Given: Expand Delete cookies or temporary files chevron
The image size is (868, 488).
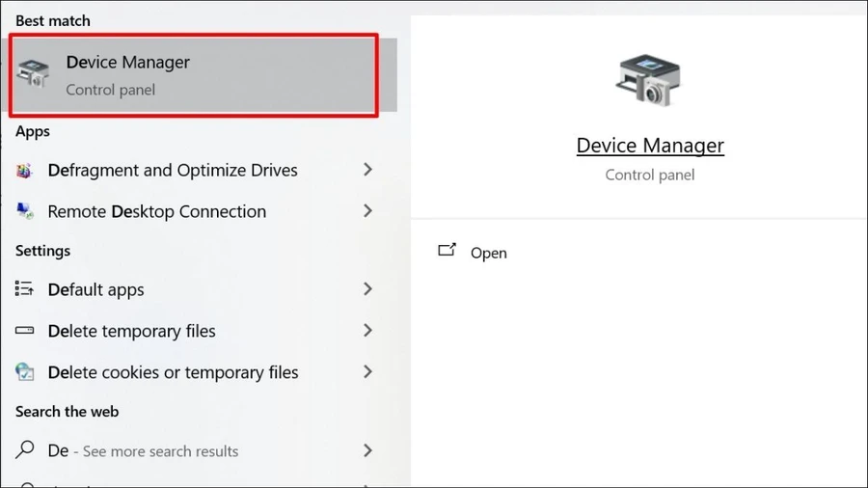Looking at the screenshot, I should [367, 372].
